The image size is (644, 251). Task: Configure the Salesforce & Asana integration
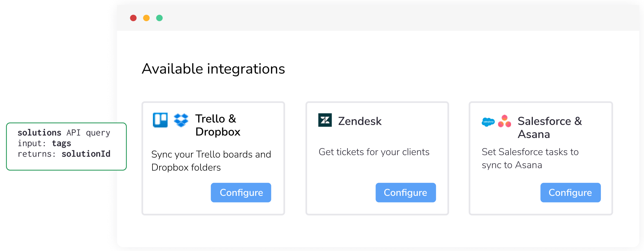click(570, 193)
